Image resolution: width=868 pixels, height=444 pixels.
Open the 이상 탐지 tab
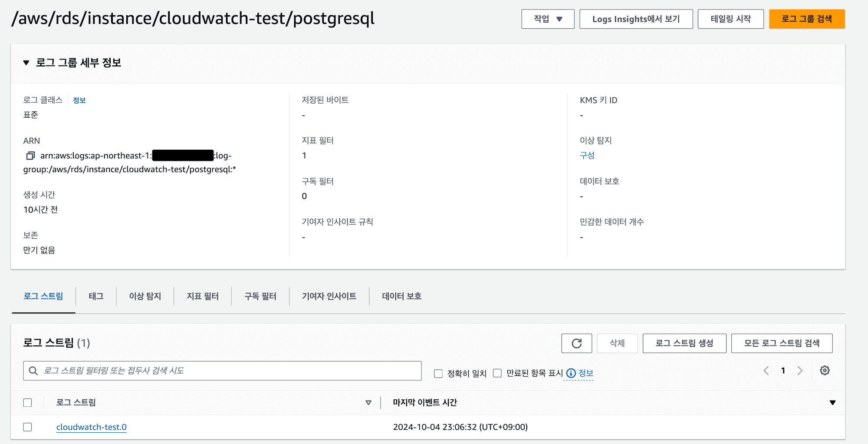click(x=145, y=296)
